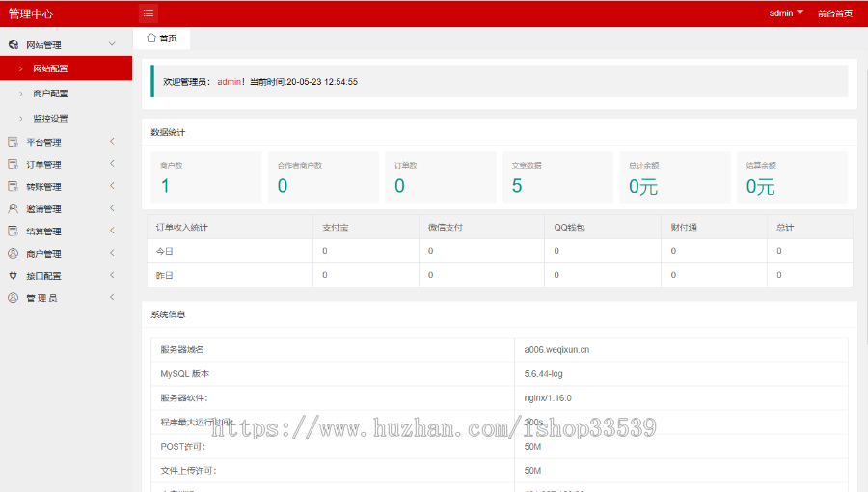Select 网站配置 in the sidebar

[50, 68]
